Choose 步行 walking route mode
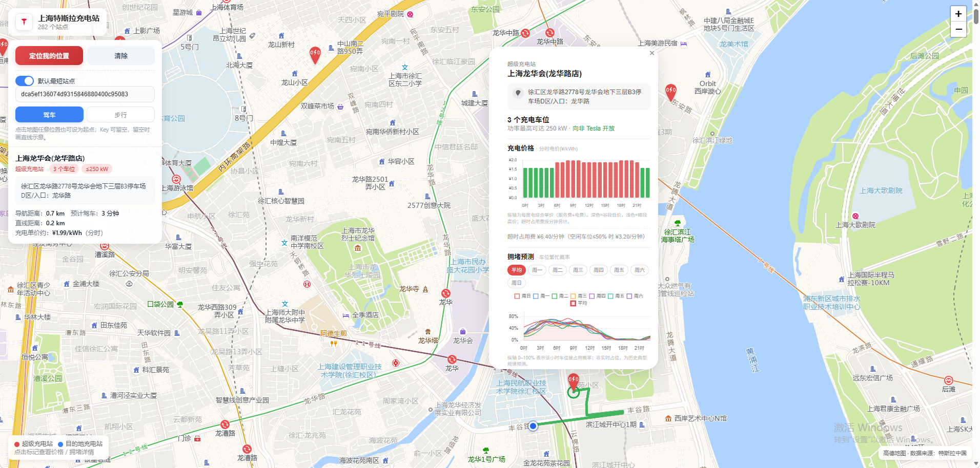980x468 pixels. pyautogui.click(x=120, y=115)
